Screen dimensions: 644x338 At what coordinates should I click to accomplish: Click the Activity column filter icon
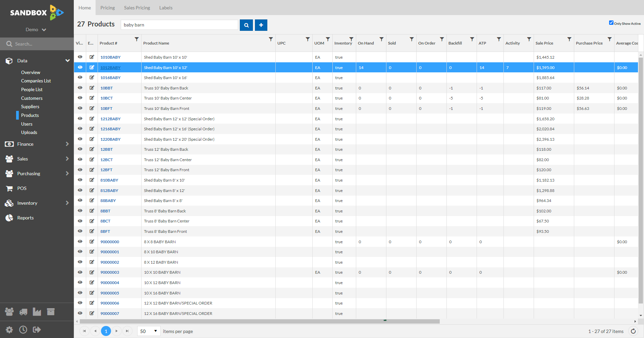coord(529,39)
